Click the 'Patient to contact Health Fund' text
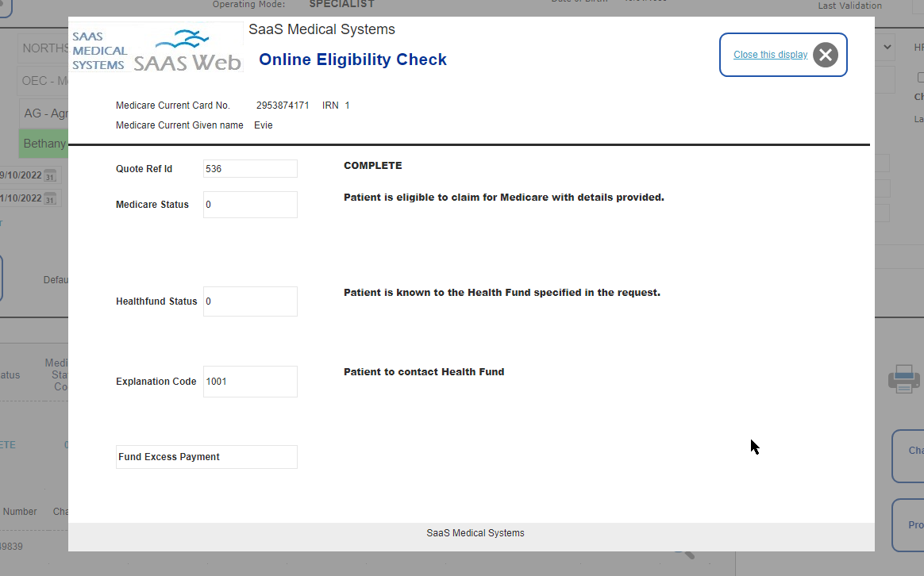 424,371
